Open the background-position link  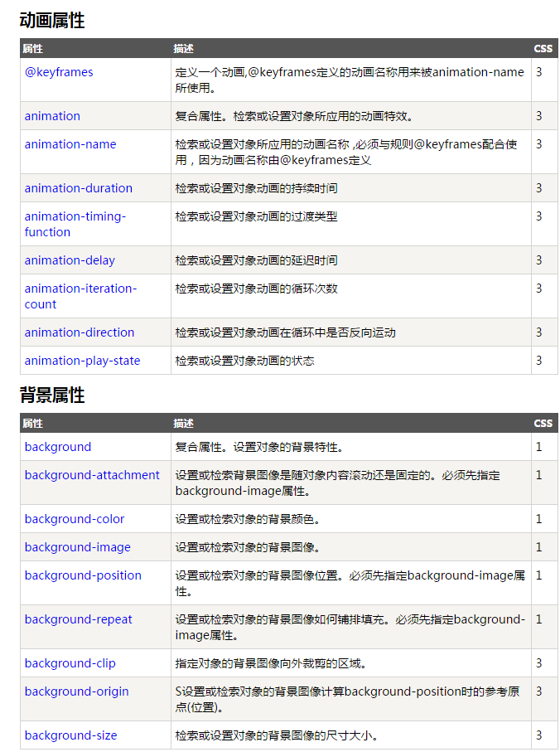pyautogui.click(x=83, y=575)
